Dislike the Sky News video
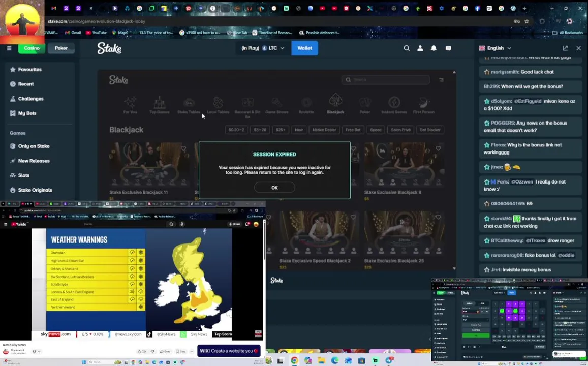The image size is (588, 366). point(152,351)
